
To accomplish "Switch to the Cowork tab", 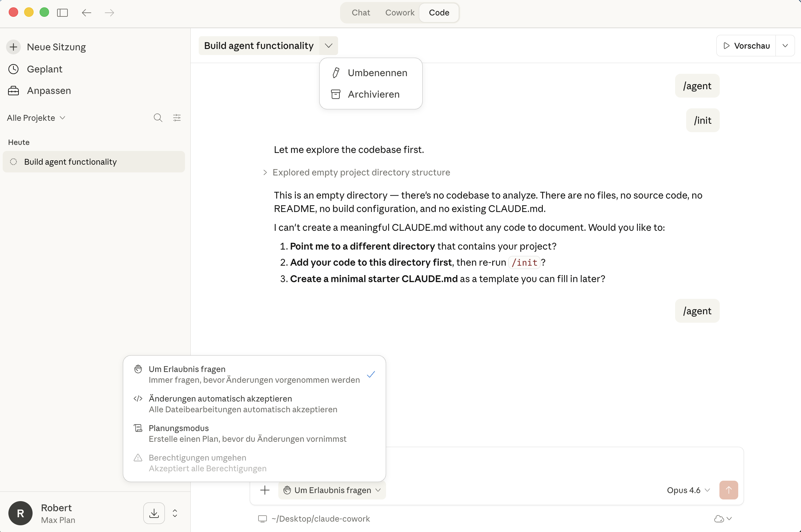I will [x=399, y=12].
